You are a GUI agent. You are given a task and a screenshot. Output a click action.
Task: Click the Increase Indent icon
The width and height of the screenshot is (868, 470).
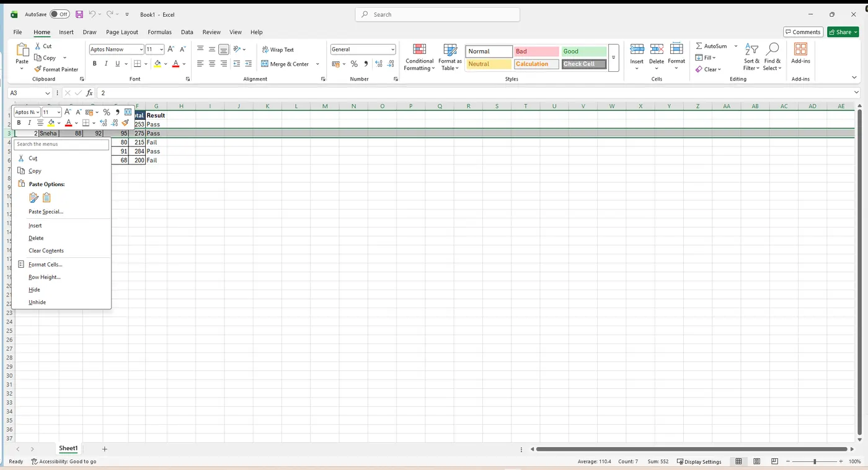point(249,64)
